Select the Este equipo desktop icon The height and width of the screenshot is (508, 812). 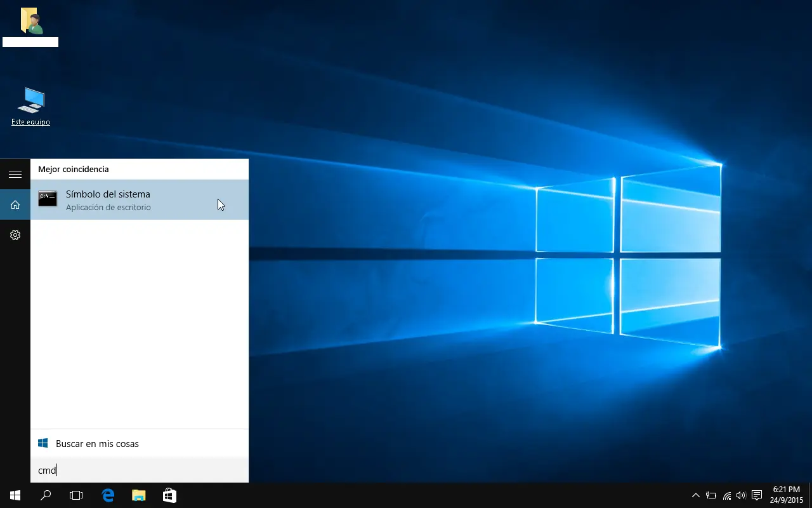(30, 105)
